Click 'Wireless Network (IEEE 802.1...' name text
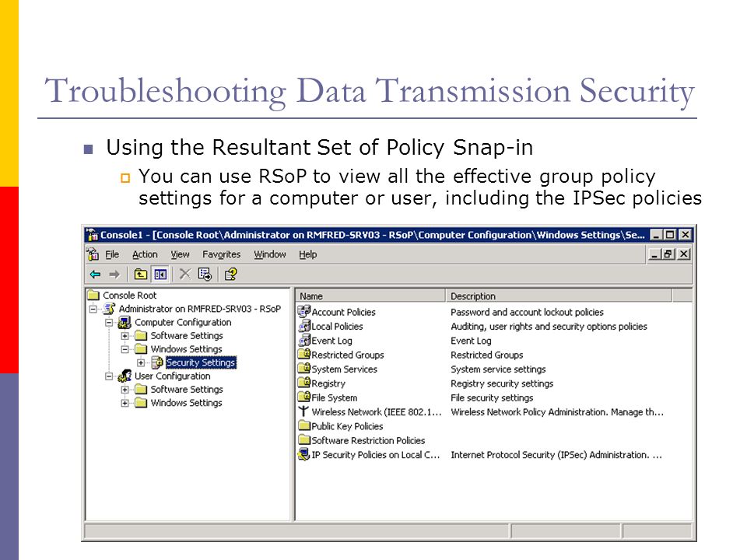This screenshot has height=560, width=747. 377,412
